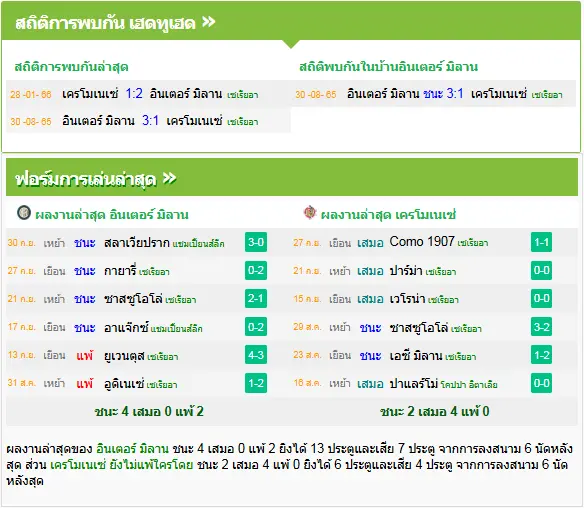Click the Inter Milan club crest icon

point(24,212)
